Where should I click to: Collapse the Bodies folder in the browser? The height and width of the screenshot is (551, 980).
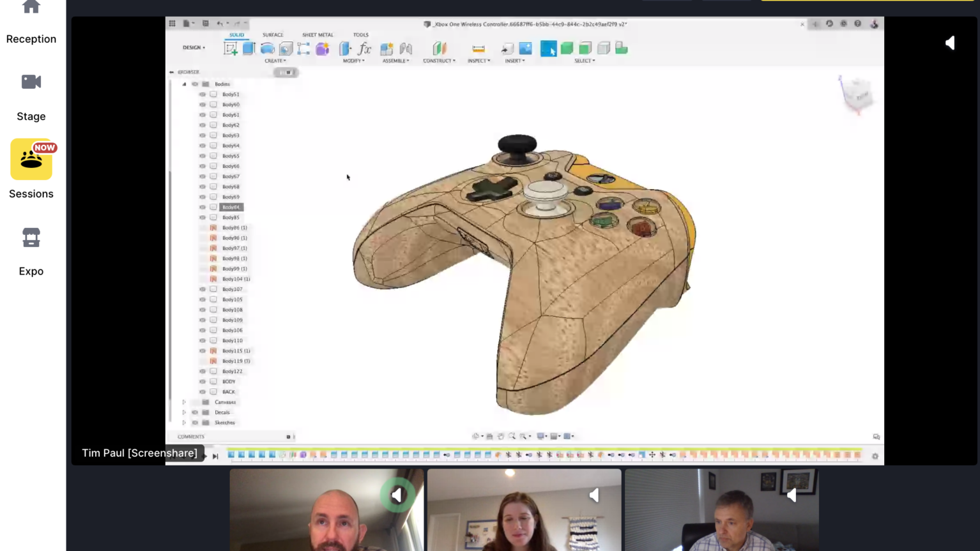pyautogui.click(x=184, y=84)
